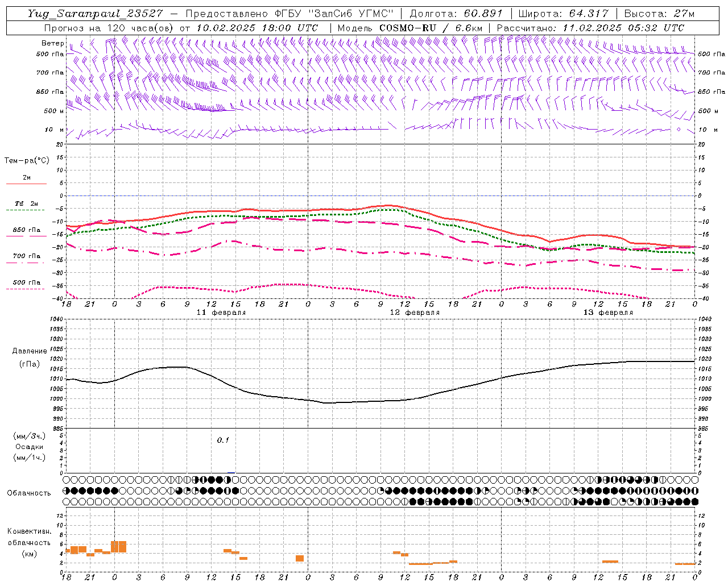Click the (гПа) pressure unit label
This screenshot has width=728, height=582.
click(x=30, y=364)
